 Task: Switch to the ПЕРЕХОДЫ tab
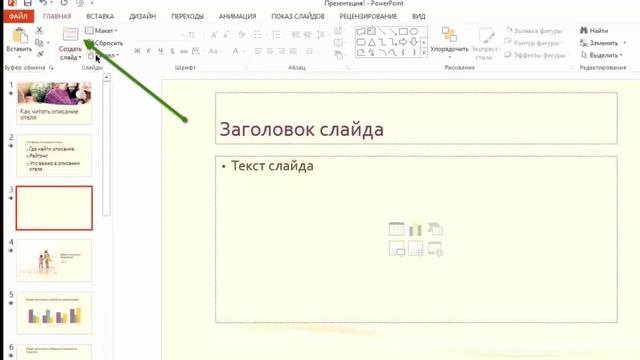pos(187,16)
